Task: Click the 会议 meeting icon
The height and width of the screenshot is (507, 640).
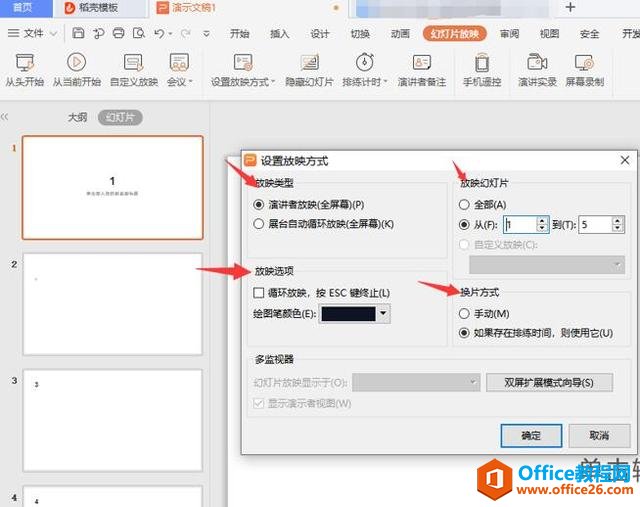Action: click(179, 62)
